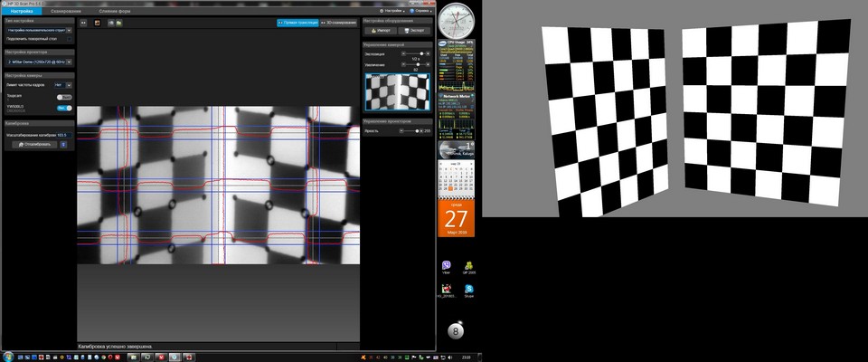This screenshot has width=868, height=362.
Task: Click the 'Экспозиция' exposure slider
Action: [x=415, y=53]
